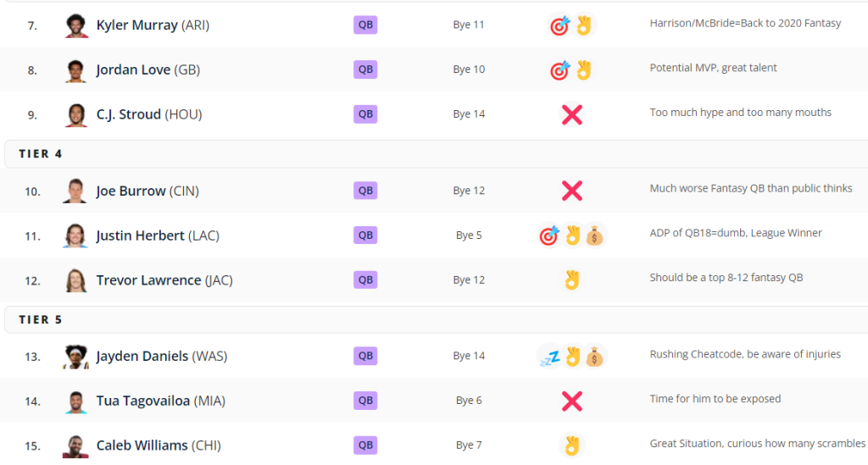Click the red X icon for Tua Tagovailoa
The width and height of the screenshot is (868, 465).
pyautogui.click(x=572, y=401)
